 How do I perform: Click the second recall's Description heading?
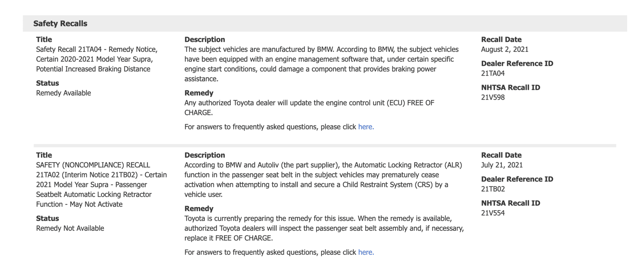tap(205, 155)
